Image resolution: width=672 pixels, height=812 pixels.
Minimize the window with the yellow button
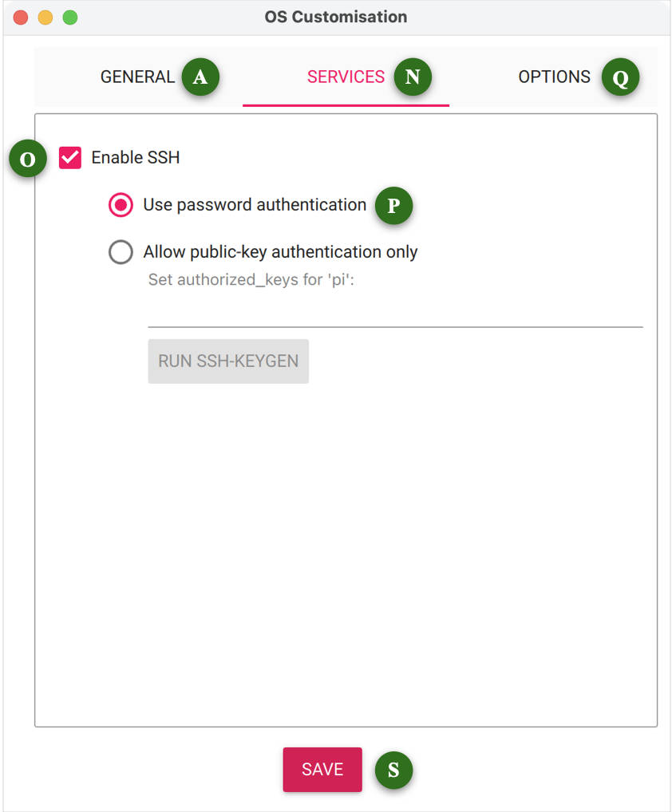pos(45,18)
